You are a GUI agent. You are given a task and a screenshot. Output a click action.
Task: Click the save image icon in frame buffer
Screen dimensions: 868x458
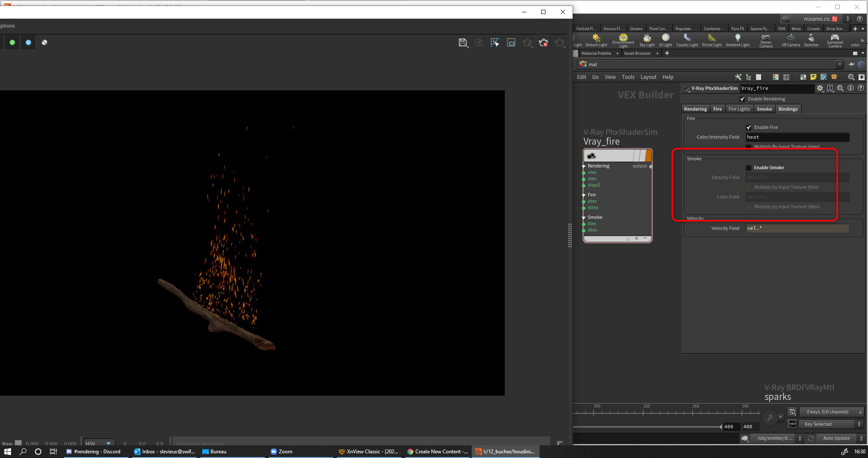click(x=463, y=42)
